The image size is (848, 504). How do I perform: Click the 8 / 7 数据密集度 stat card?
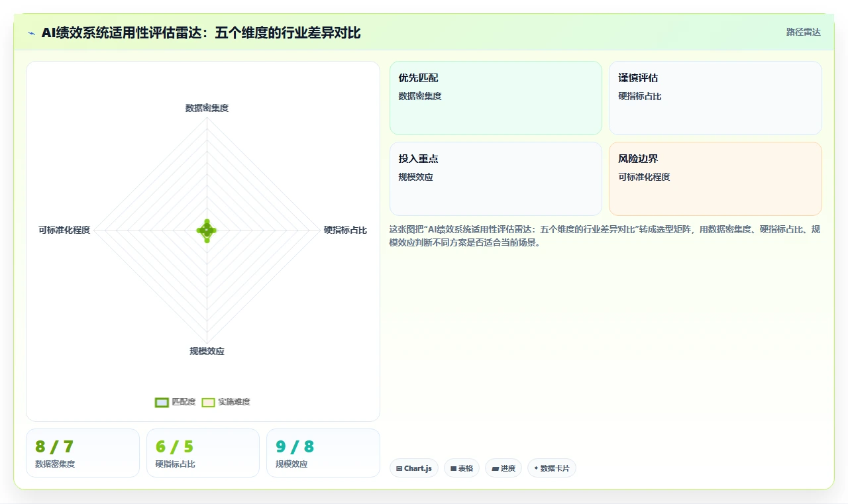click(x=83, y=453)
